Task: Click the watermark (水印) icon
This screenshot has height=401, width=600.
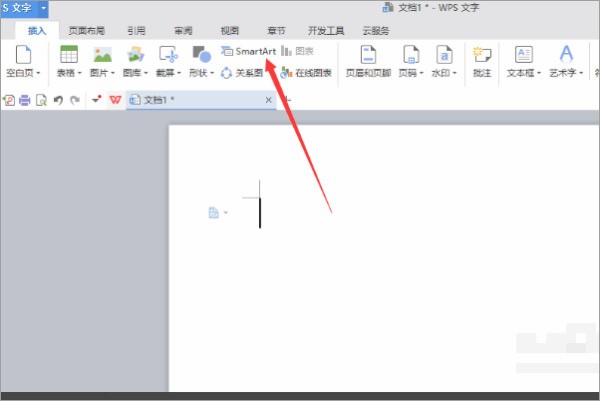Action: pyautogui.click(x=443, y=55)
